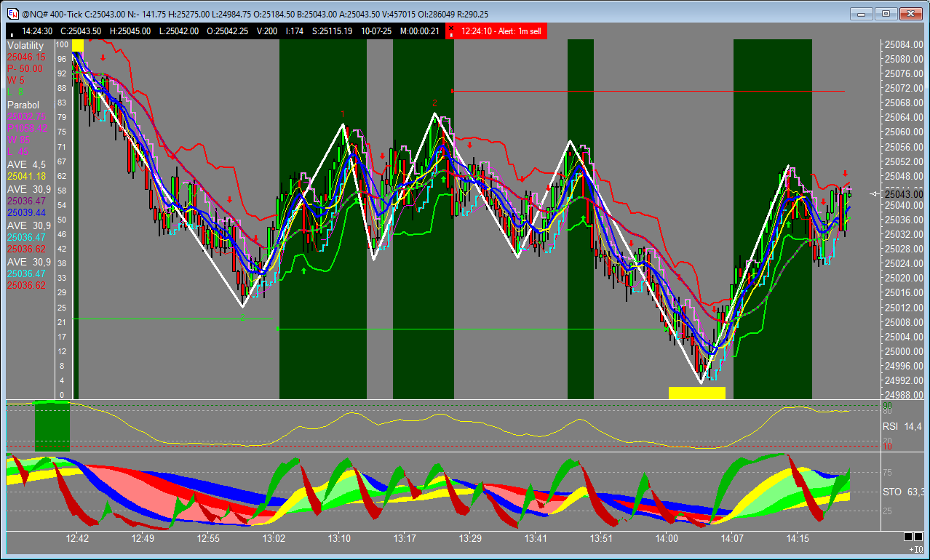Click the 13:10 time axis label
This screenshot has width=930, height=560.
click(340, 538)
